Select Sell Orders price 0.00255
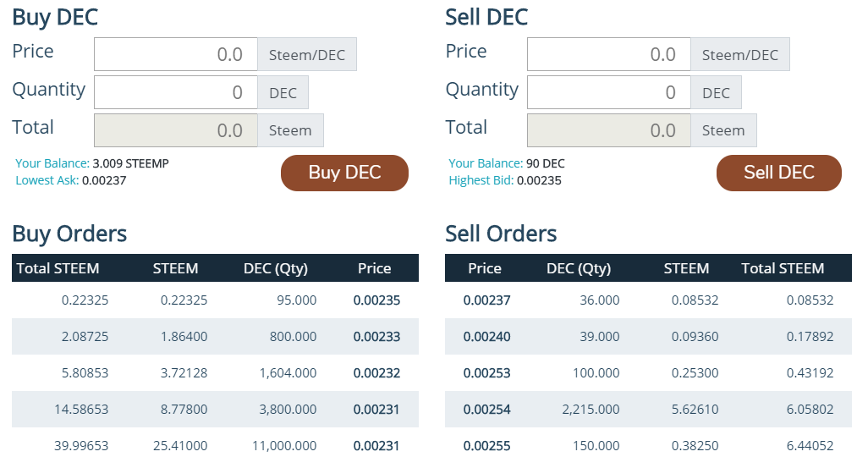The width and height of the screenshot is (868, 457). coord(486,446)
